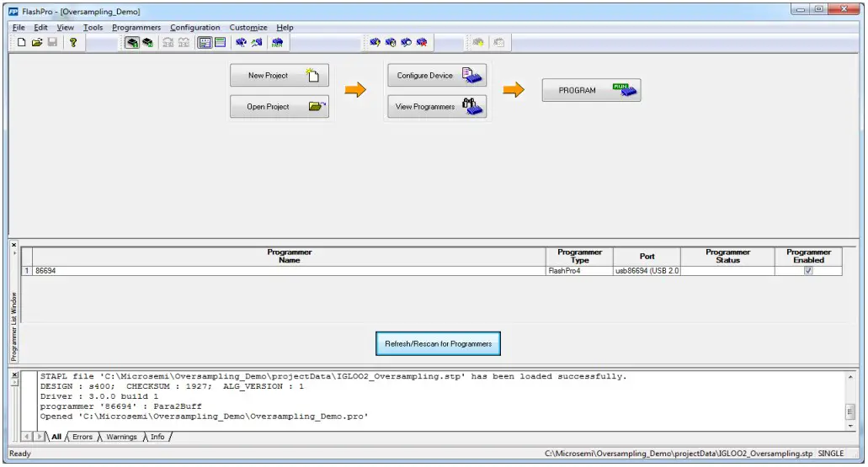Click the Programmer Enabled column header
Screen dimensions: 868x467
tap(808, 256)
